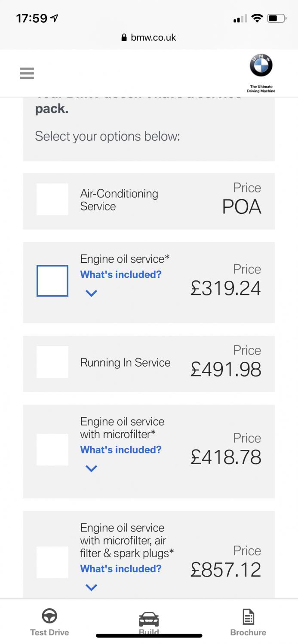
Task: Tick Engine oil service with microfilter checkbox
Action: point(52,450)
